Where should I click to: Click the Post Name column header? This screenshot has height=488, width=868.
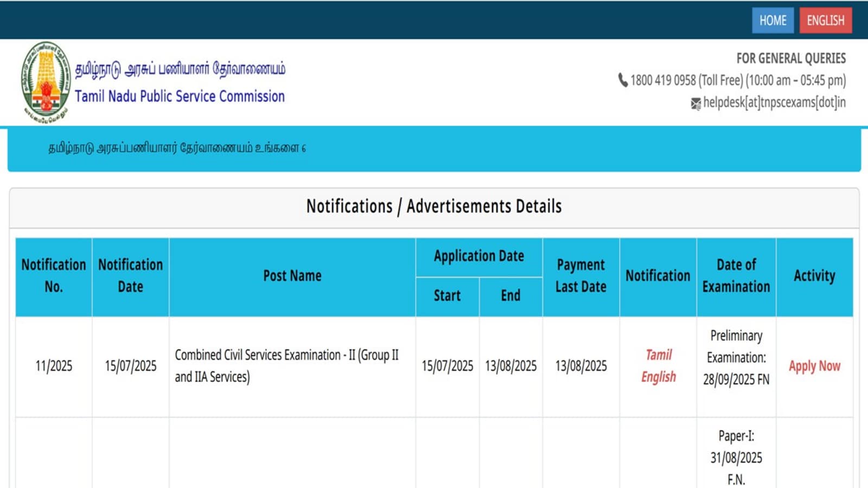point(292,276)
